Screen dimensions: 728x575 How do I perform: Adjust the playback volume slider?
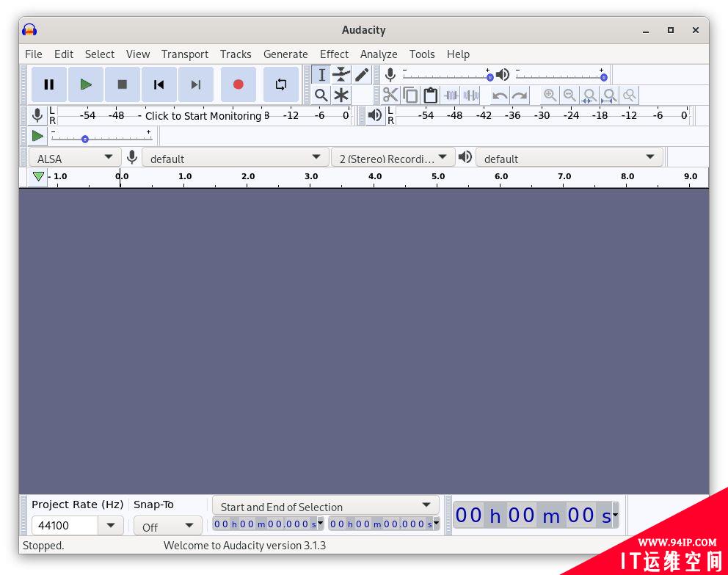coord(562,75)
